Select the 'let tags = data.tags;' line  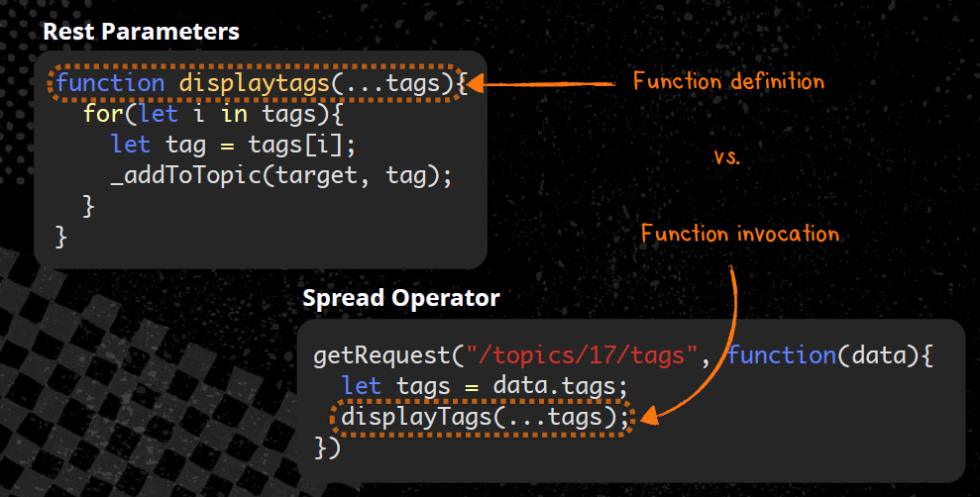coord(485,386)
